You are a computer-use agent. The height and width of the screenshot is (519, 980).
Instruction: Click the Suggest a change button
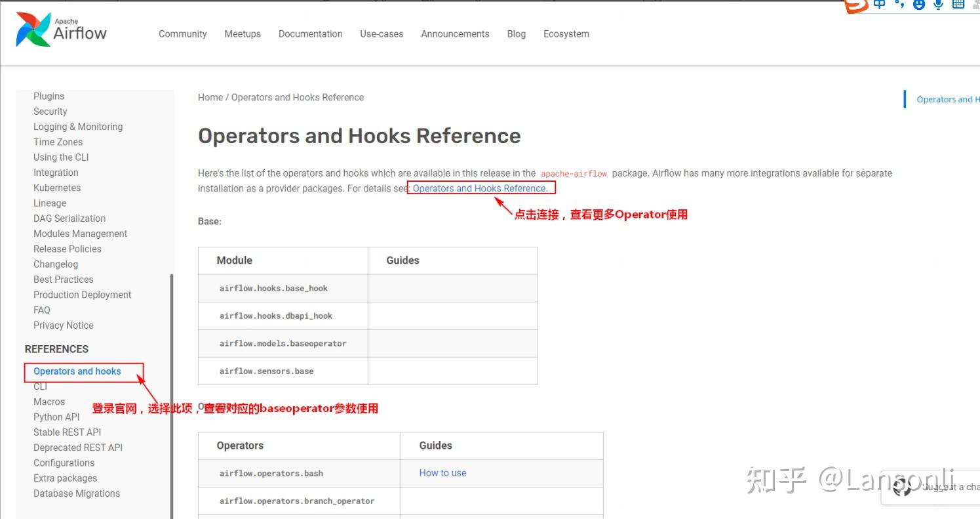(x=932, y=487)
